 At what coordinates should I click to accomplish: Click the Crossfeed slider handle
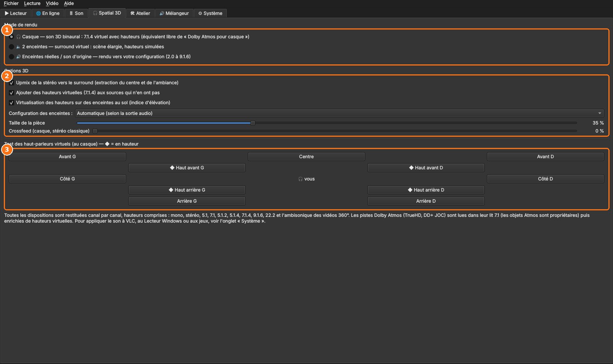pyautogui.click(x=95, y=131)
